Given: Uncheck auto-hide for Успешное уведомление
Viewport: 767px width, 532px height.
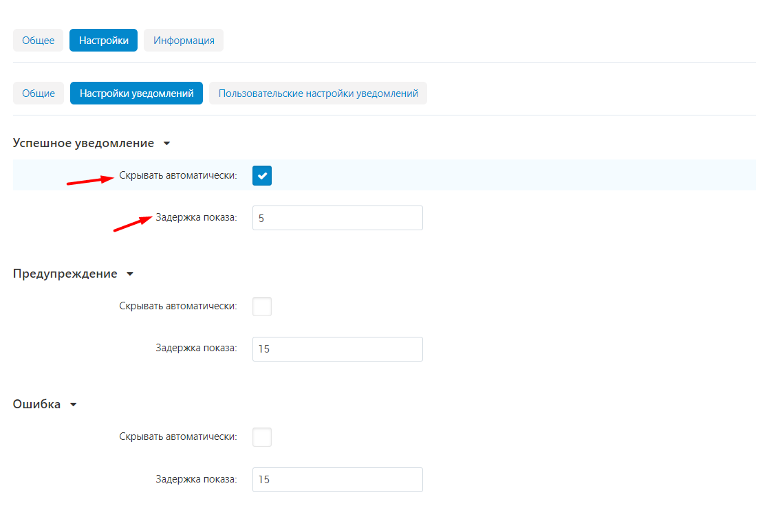Looking at the screenshot, I should point(262,175).
